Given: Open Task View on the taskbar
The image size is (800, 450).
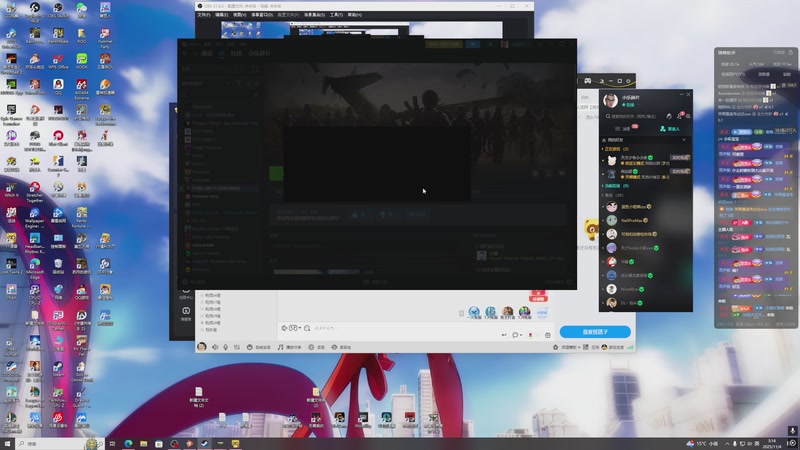Looking at the screenshot, I should pos(112,444).
